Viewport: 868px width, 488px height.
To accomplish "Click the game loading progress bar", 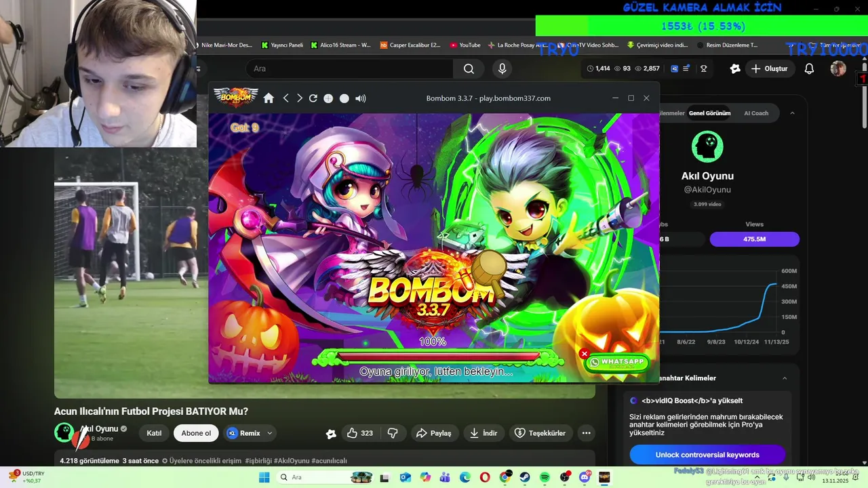I will point(438,356).
